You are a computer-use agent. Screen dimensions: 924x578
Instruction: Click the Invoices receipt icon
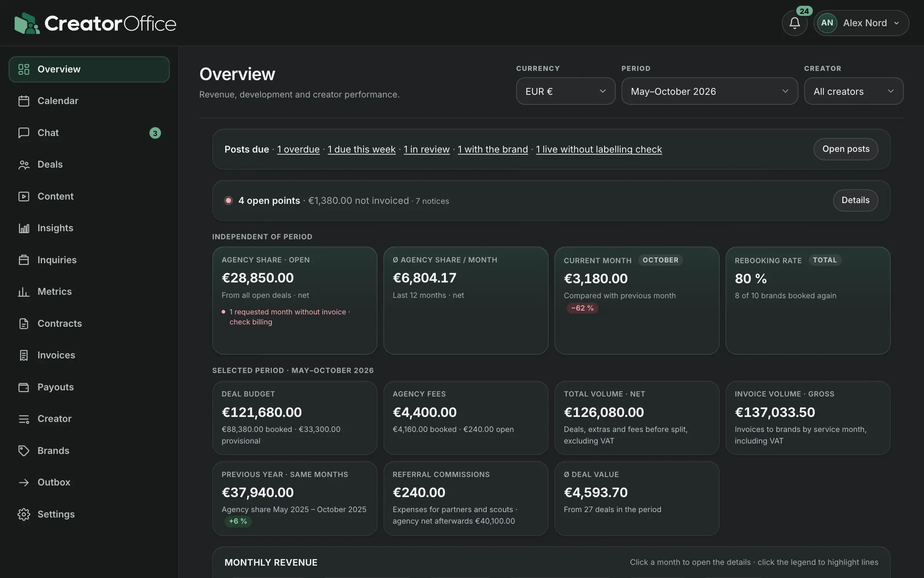[x=24, y=355]
